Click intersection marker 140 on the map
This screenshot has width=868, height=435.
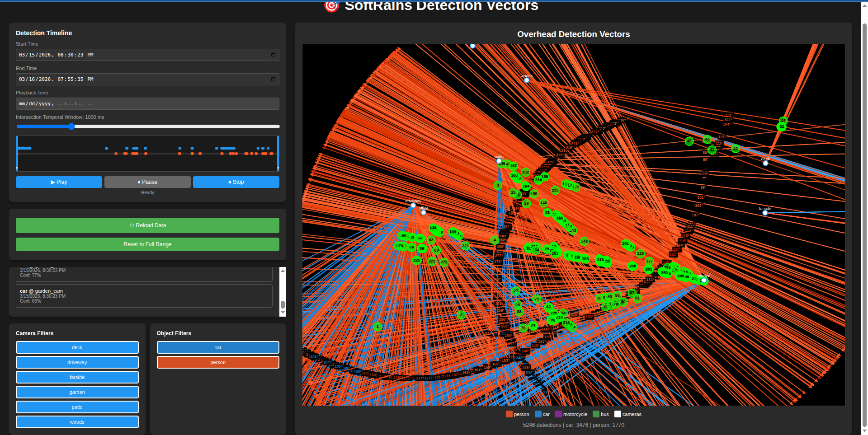543,203
